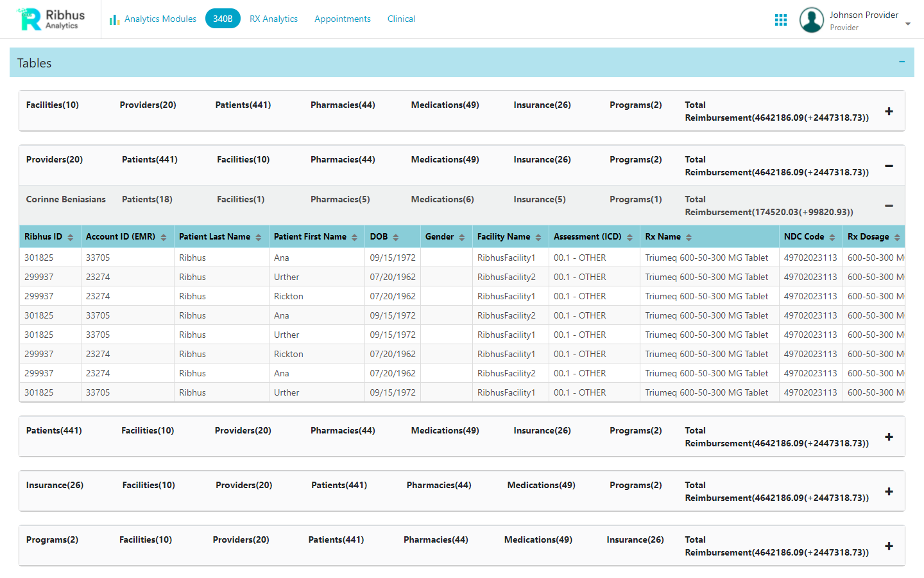Image resolution: width=924 pixels, height=578 pixels.
Task: Open the apps grid icon
Action: [x=780, y=20]
